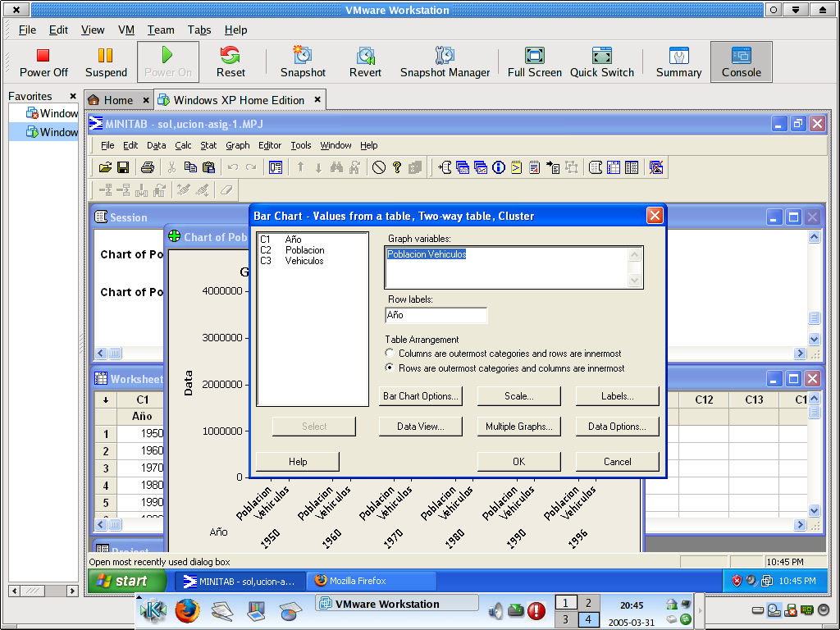This screenshot has width=840, height=630.
Task: Paste using the Minitab clipboard toolbar icon
Action: 209,167
